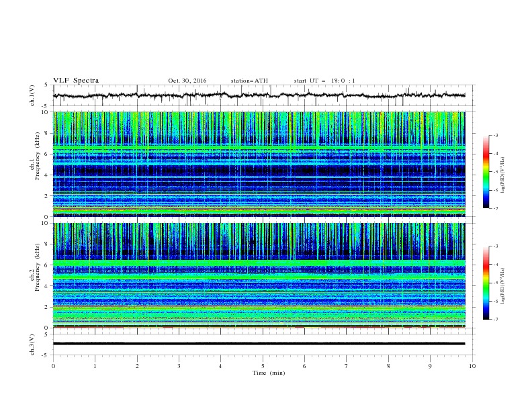532x411 pixels.
Task: Click the upper color bar 'log(PSD)(V²/Hz)' label
Action: click(x=502, y=175)
